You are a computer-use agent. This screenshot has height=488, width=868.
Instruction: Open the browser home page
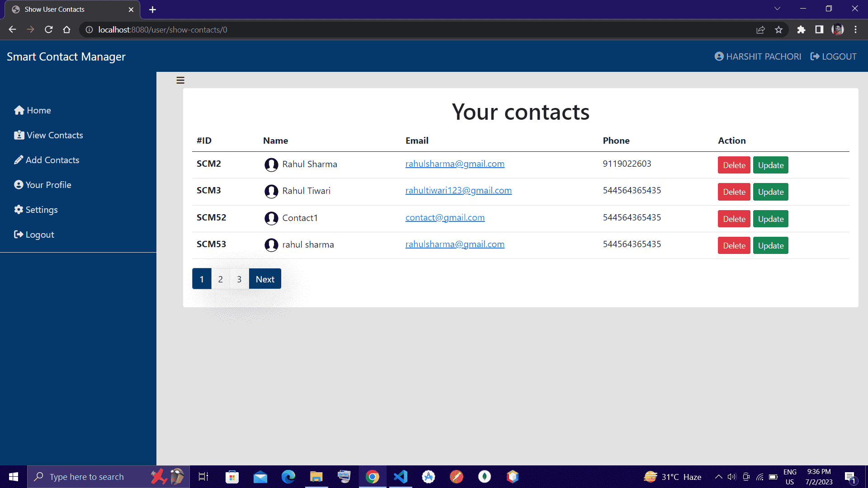pos(66,29)
